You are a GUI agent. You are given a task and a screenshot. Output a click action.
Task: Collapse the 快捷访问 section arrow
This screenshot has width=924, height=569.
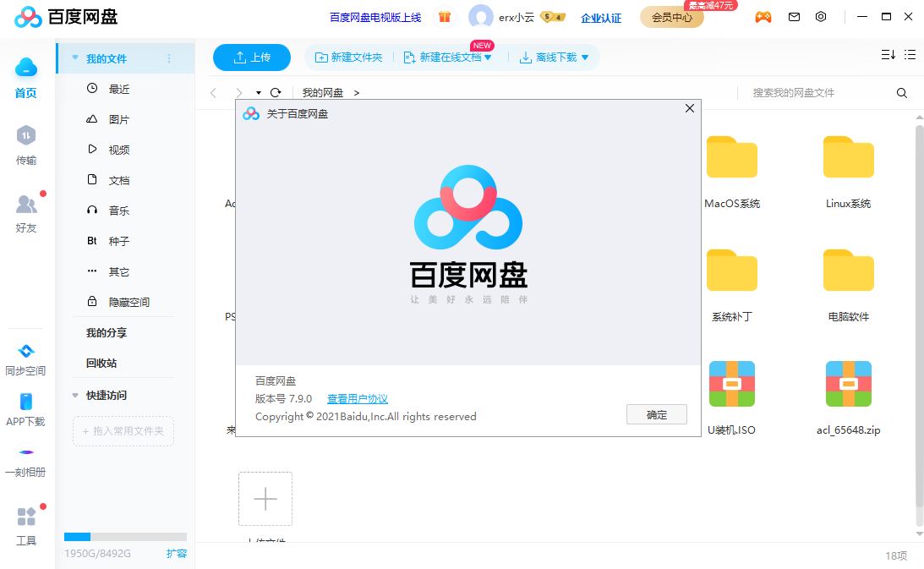75,395
